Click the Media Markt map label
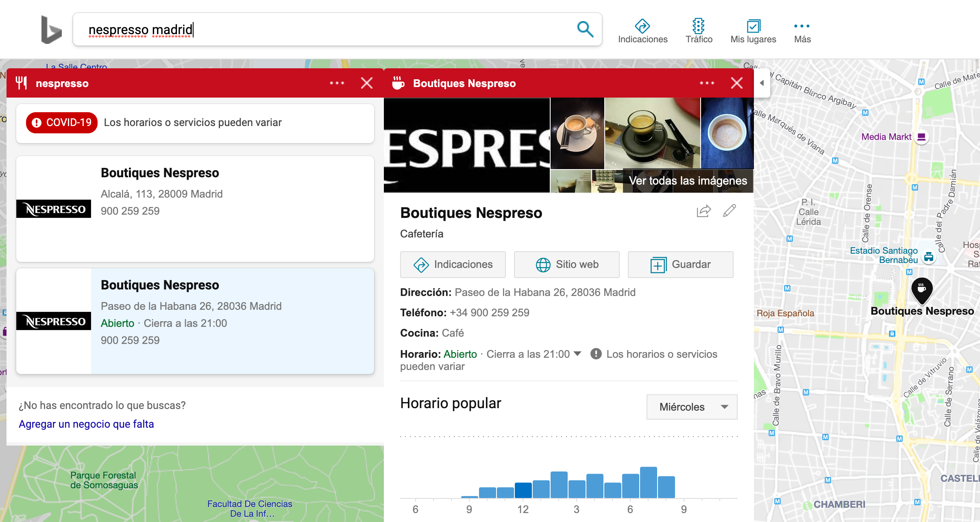 point(886,137)
